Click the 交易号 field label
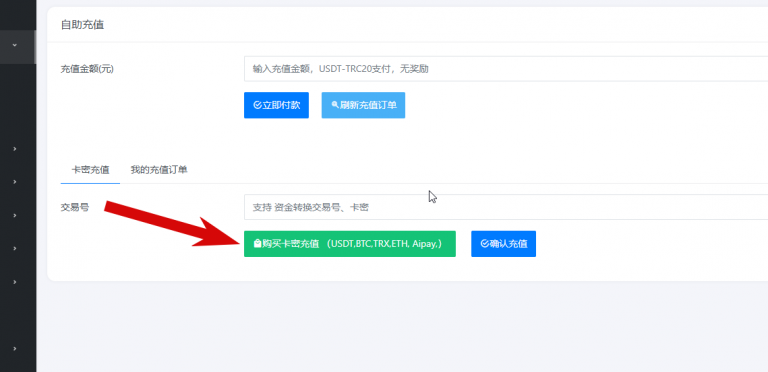The width and height of the screenshot is (768, 372). point(75,208)
